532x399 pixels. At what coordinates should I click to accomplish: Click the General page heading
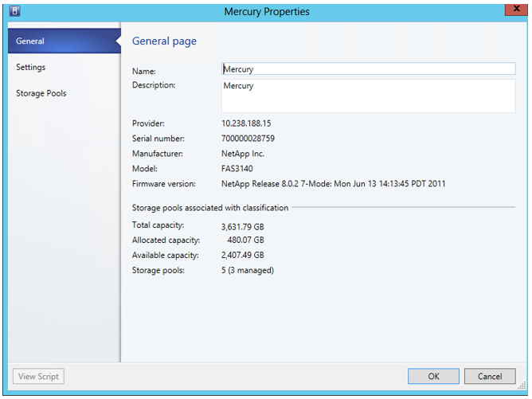[164, 41]
